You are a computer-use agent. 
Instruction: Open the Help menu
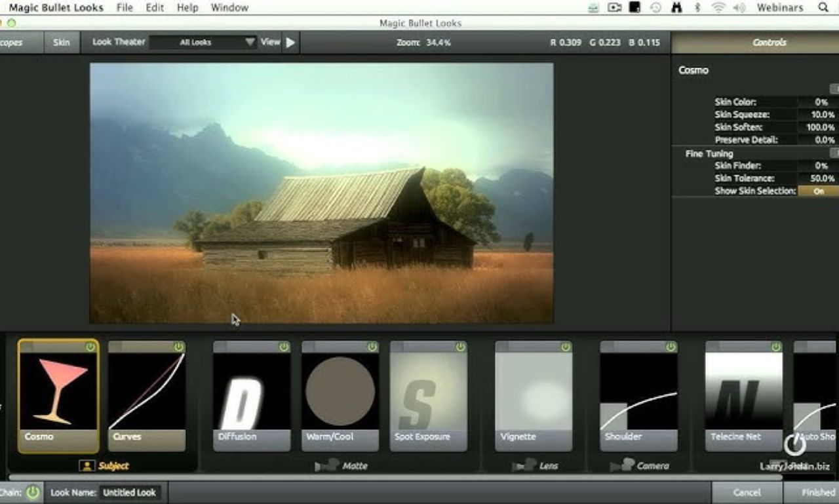coord(187,8)
